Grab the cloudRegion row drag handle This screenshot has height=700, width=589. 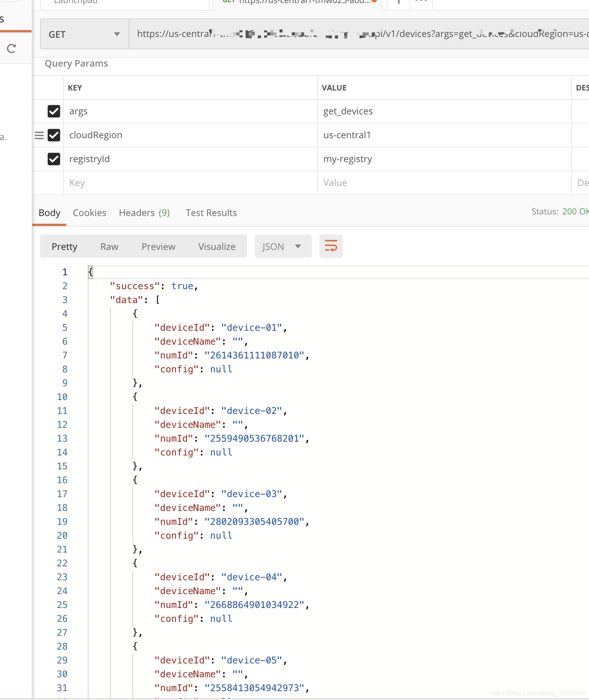click(x=39, y=135)
